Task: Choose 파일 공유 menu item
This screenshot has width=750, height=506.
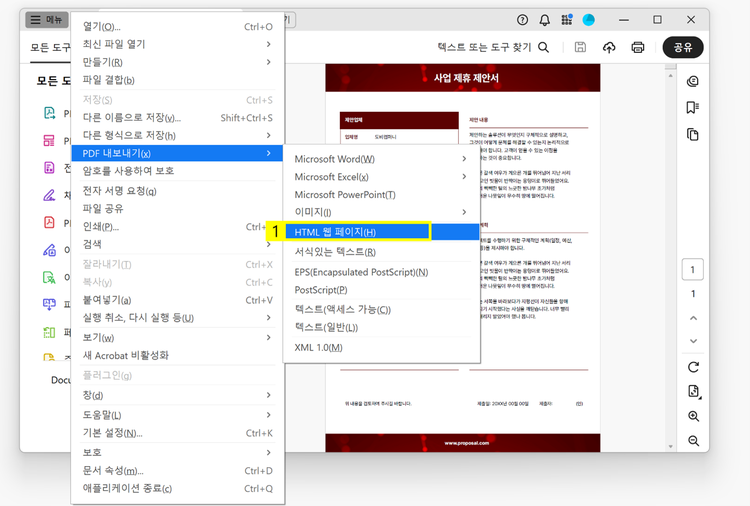Action: (177, 209)
